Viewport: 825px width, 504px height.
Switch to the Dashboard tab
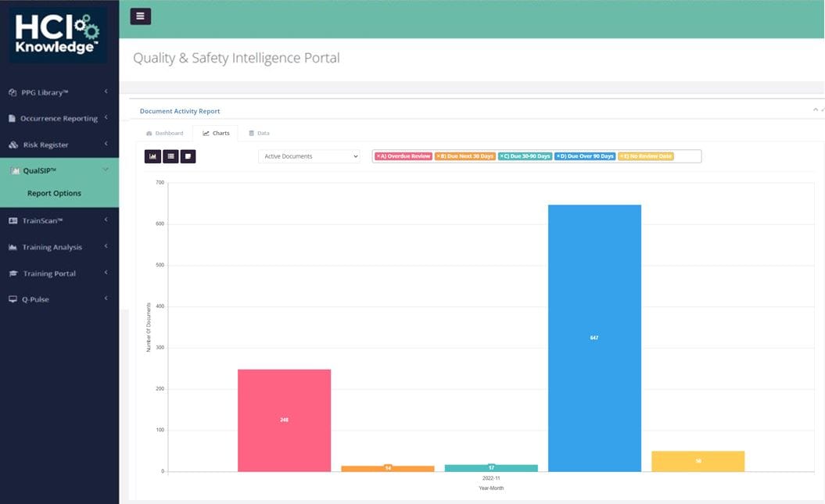pos(164,133)
